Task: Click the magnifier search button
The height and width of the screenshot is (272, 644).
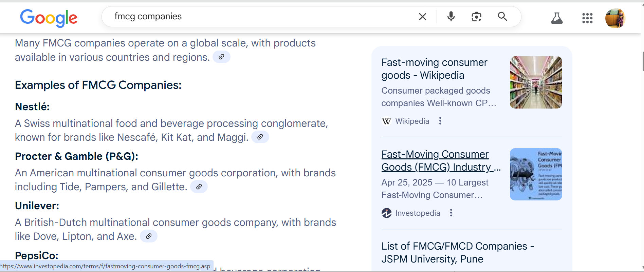Action: click(x=502, y=16)
